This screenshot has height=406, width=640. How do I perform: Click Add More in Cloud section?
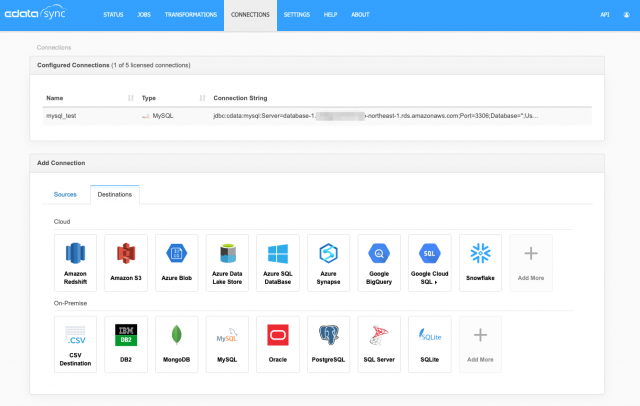[x=531, y=263]
